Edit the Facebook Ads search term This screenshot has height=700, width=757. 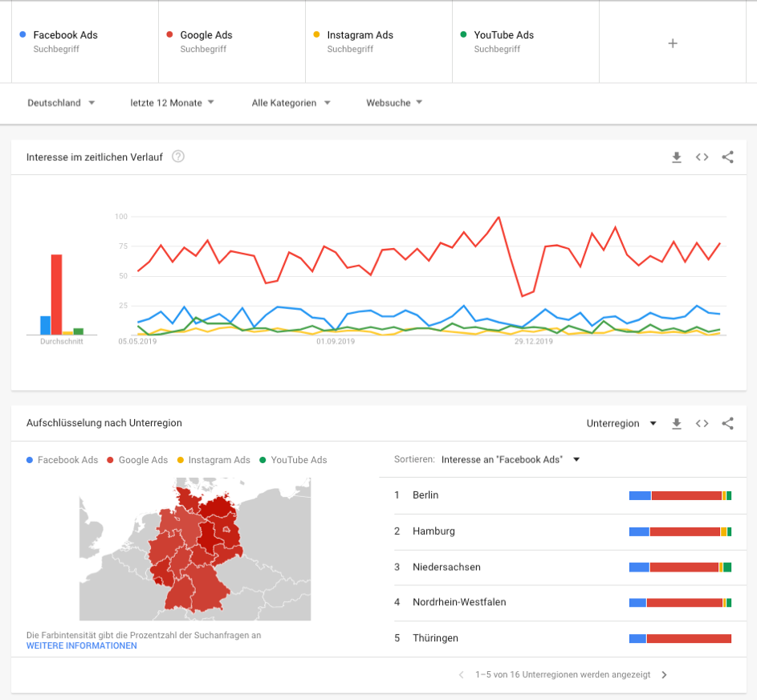click(85, 42)
